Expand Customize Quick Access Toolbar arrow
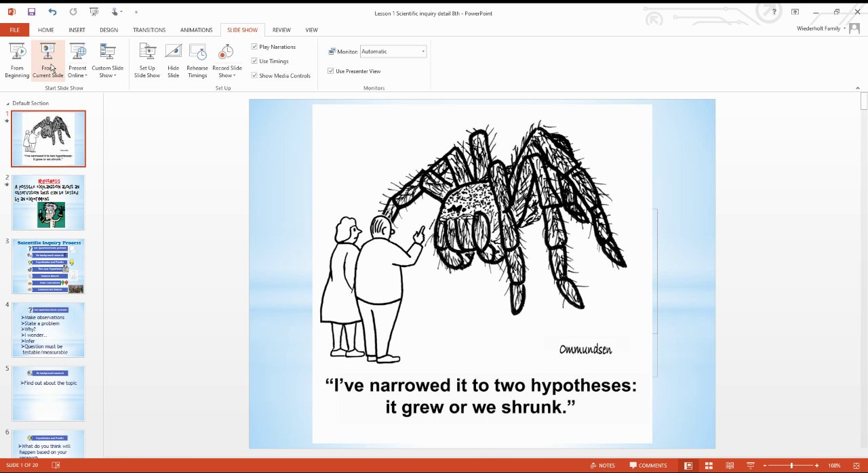Viewport: 868px width, 473px height. [x=136, y=12]
